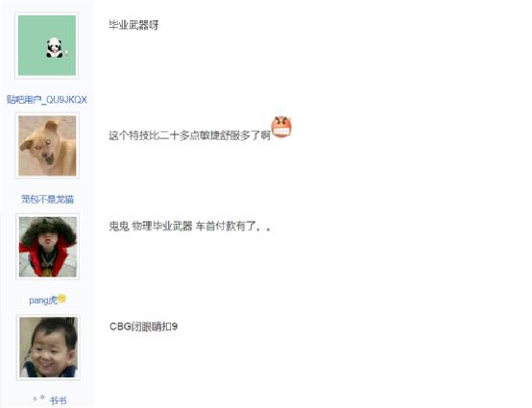532x408 pixels.
Task: Open the panda avatar on green background
Action: [47, 45]
